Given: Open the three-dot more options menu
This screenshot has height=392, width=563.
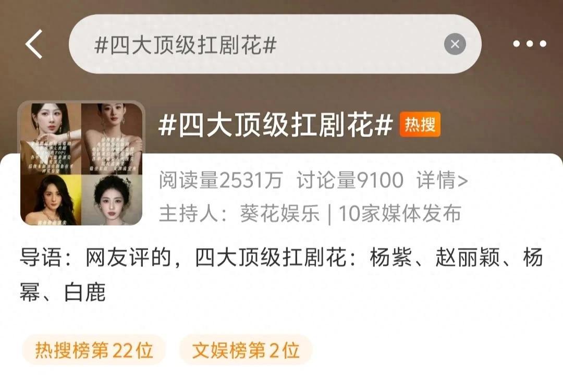Looking at the screenshot, I should click(530, 44).
